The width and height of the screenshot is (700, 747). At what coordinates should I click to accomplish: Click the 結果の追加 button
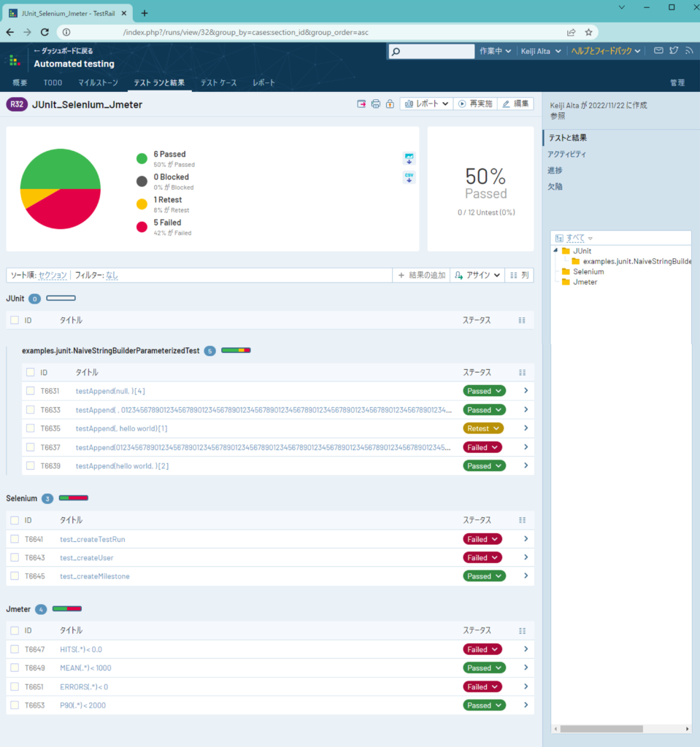point(421,275)
